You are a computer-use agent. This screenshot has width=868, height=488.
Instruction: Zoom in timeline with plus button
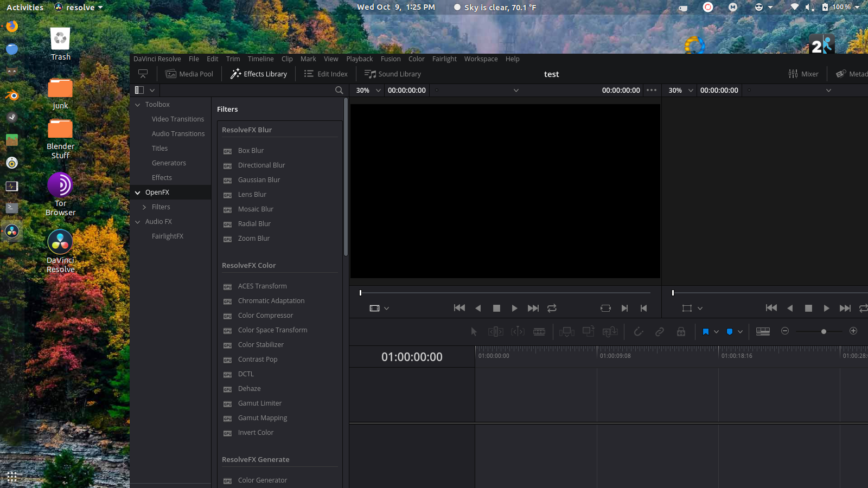[853, 331]
